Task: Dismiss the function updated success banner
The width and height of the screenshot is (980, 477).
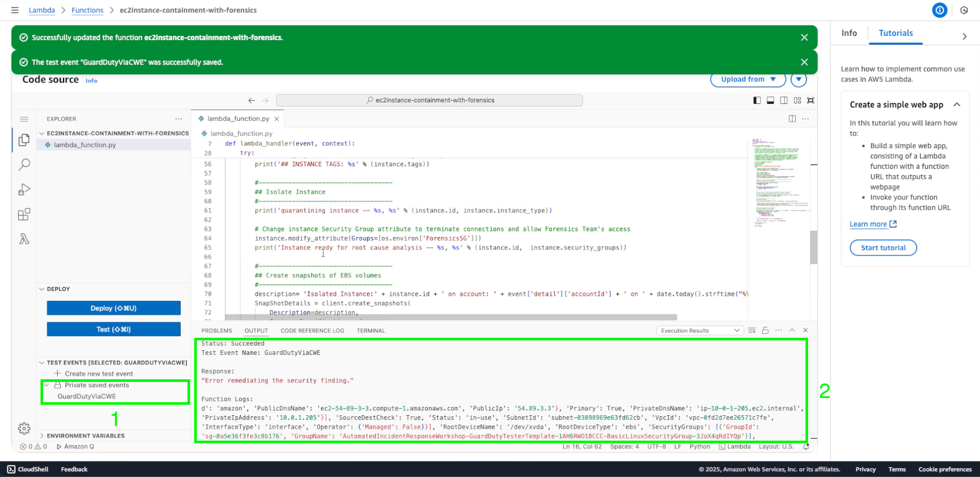Action: point(804,37)
